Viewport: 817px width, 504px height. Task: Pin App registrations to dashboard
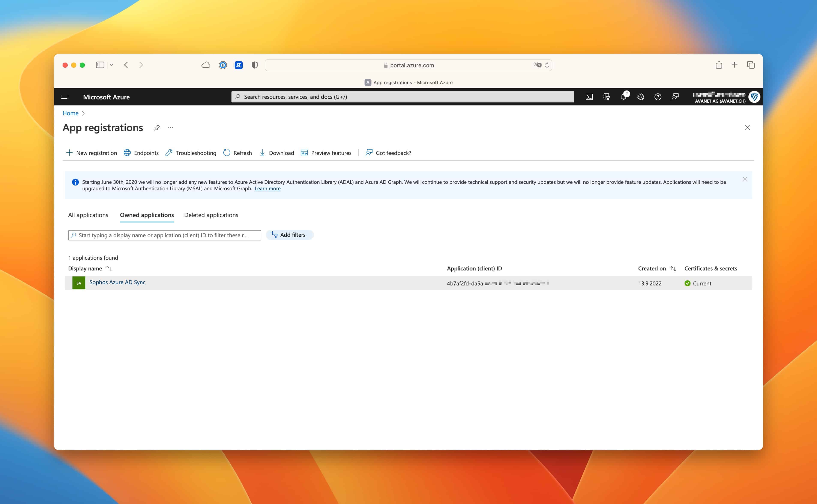pyautogui.click(x=157, y=128)
